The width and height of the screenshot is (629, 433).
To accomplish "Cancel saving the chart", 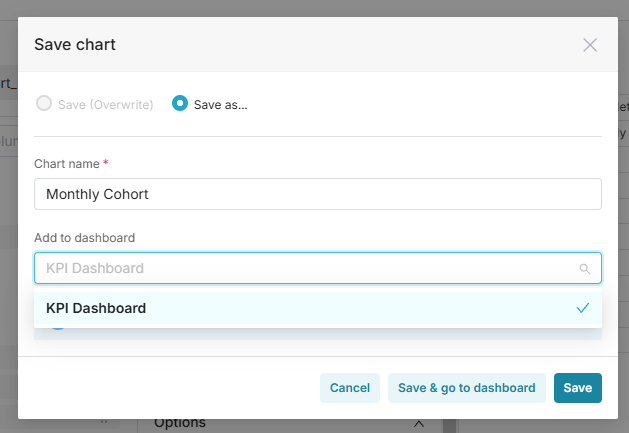I will click(x=350, y=388).
